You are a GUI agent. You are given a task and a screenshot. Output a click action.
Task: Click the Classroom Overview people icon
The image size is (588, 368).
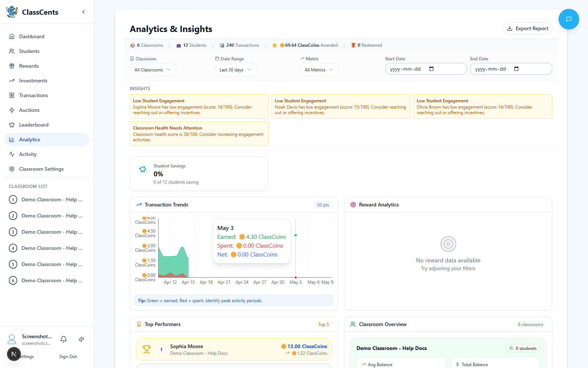pos(353,324)
